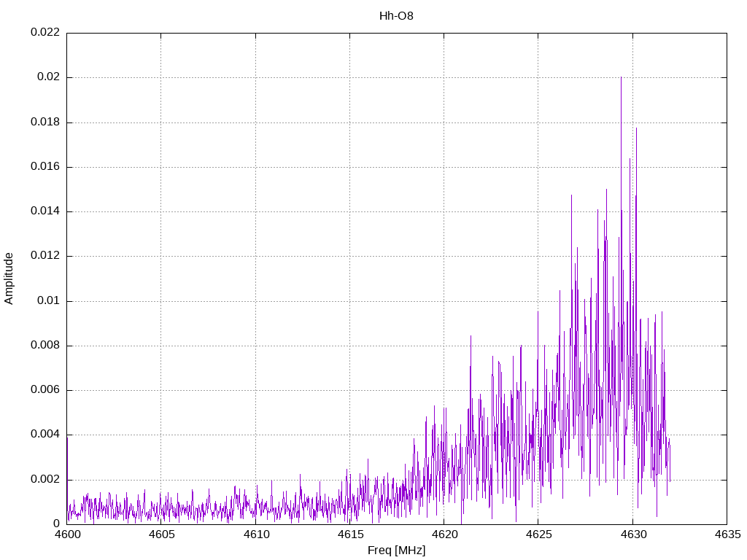Screen dimensions: 747x560
Task: Click the 4605 x-axis tick label
Action: tap(161, 535)
